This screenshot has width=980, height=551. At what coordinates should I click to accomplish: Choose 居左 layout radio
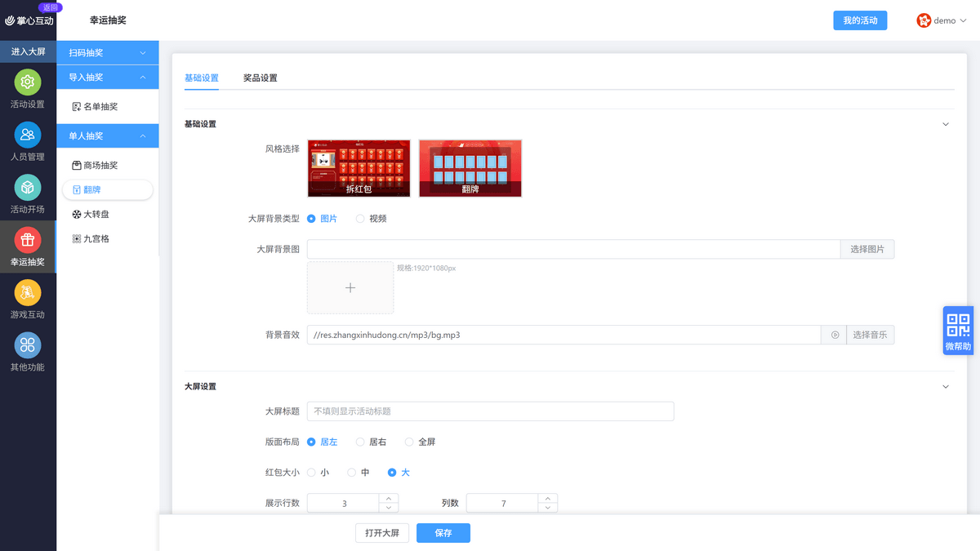(311, 442)
